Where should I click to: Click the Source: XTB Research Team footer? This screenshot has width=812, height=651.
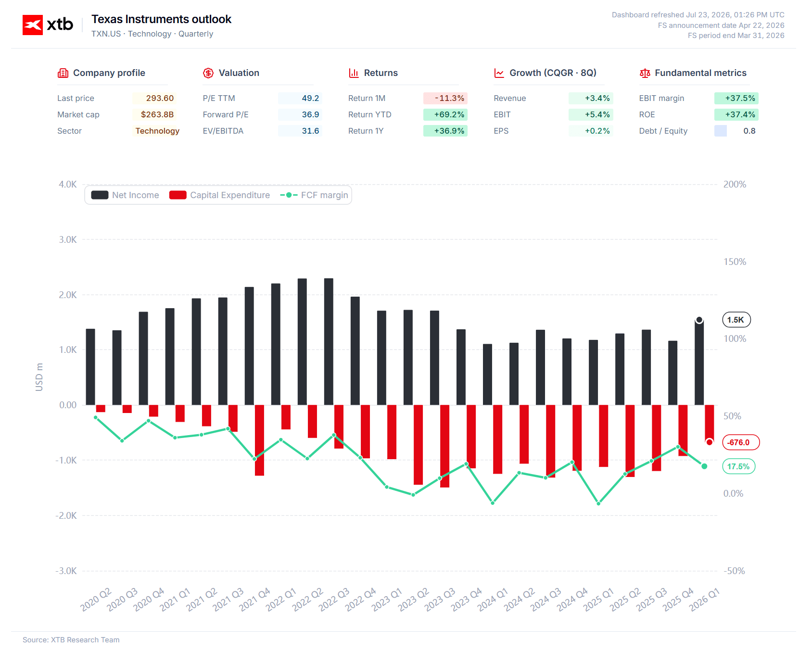coord(71,640)
